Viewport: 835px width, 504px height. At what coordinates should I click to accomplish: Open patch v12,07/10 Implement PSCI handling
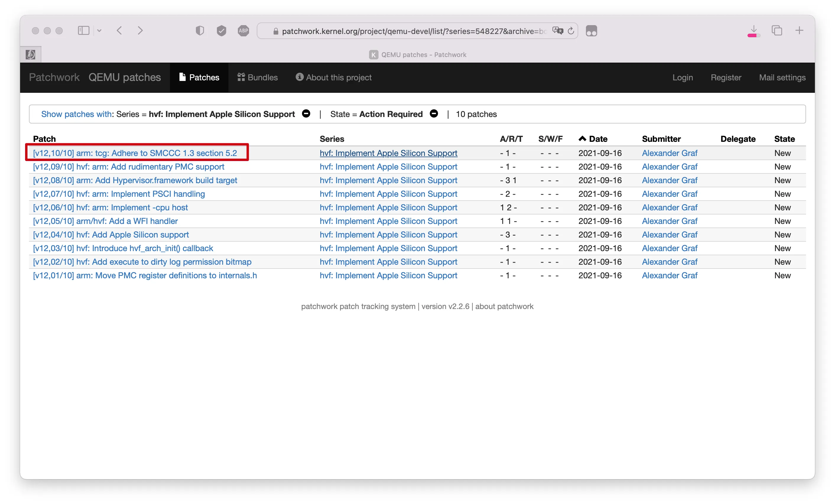coord(119,194)
